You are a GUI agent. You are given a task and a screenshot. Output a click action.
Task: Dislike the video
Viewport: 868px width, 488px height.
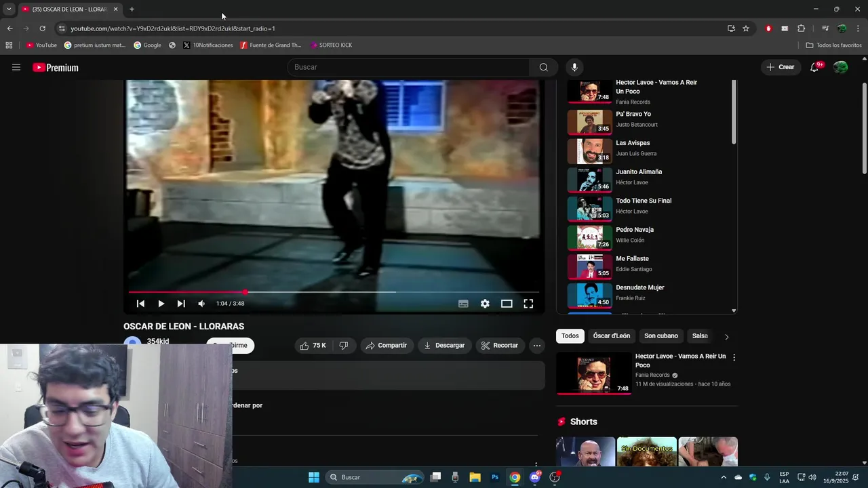coord(344,346)
